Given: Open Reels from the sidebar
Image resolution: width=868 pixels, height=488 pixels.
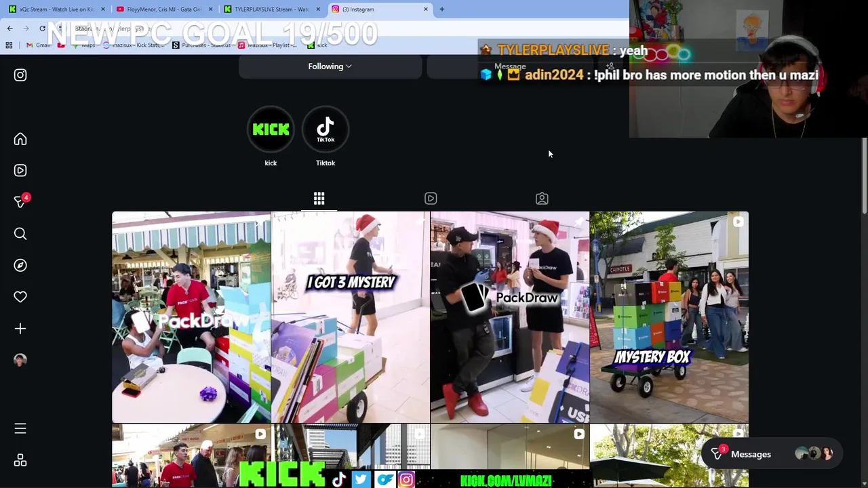Looking at the screenshot, I should 20,170.
